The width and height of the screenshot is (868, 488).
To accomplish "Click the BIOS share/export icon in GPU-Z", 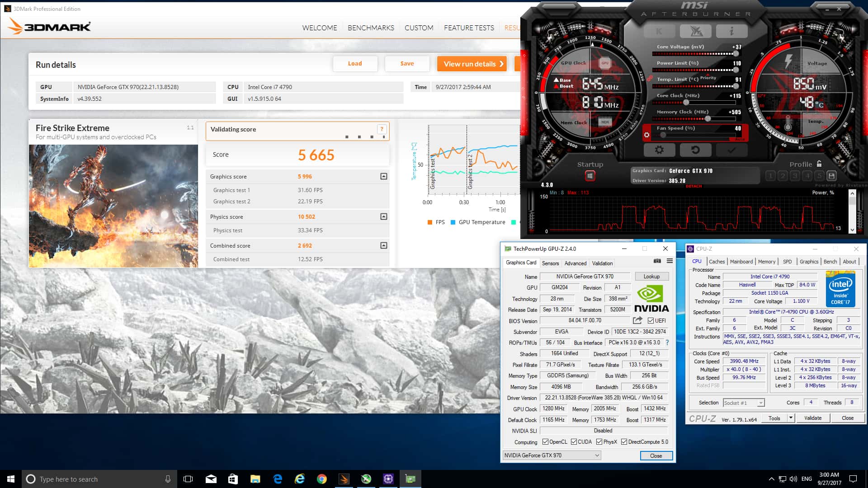I will [637, 320].
